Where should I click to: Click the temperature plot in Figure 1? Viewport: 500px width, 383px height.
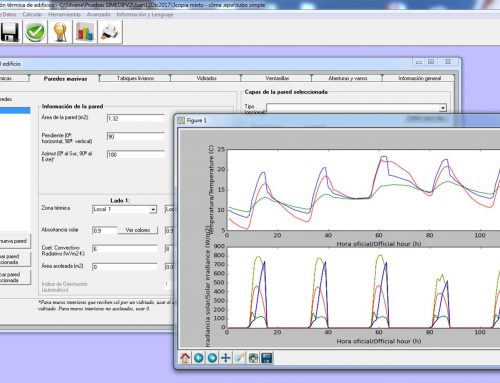click(x=363, y=190)
